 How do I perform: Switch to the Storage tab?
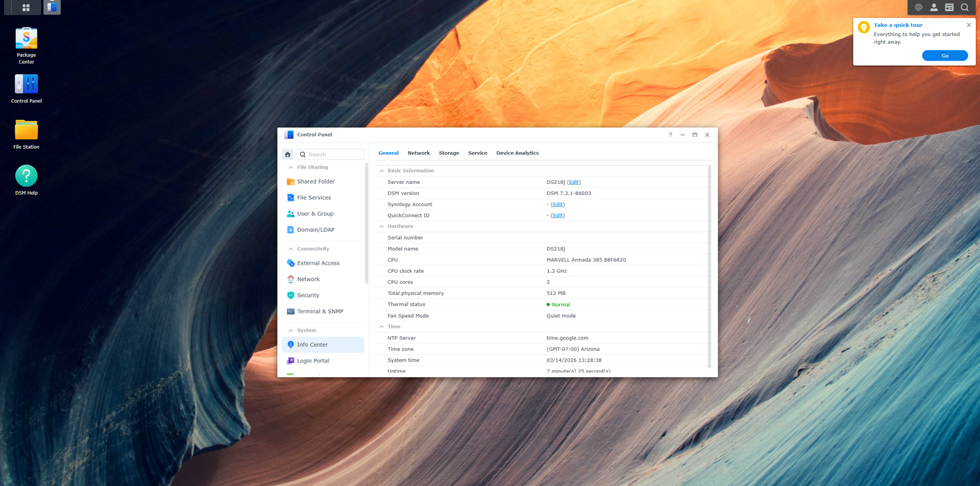[x=449, y=153]
